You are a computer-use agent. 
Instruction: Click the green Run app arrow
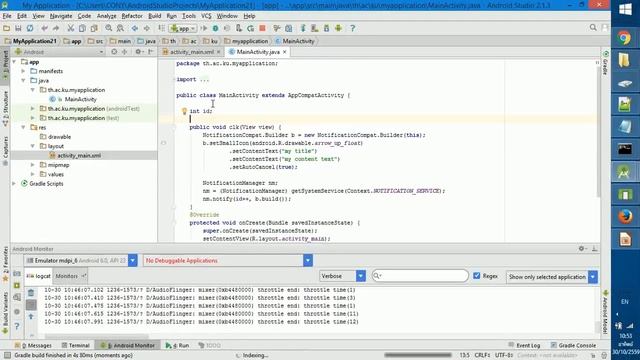pos(204,28)
